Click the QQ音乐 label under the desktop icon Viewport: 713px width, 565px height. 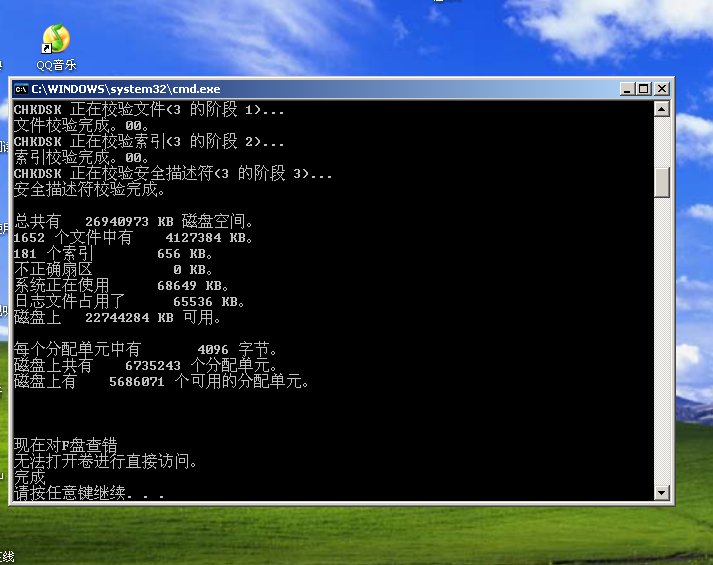[x=56, y=65]
